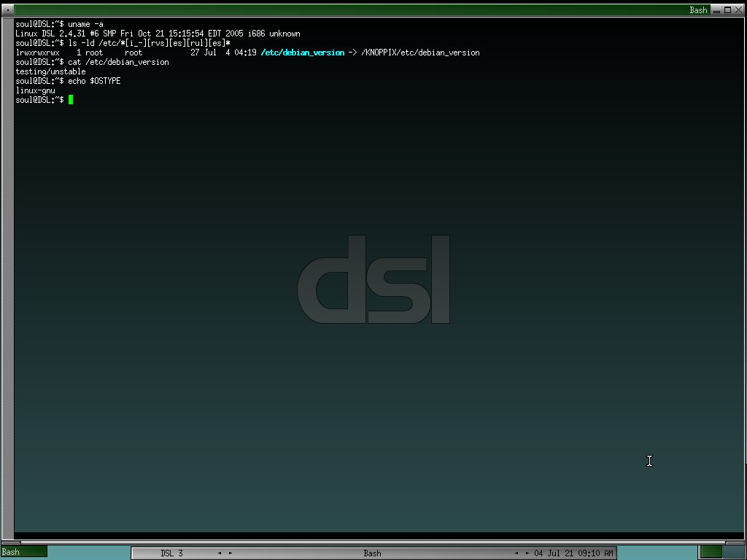Switch to previous workspace using left arrow beside DSL 3
The height and width of the screenshot is (560, 747).
click(x=219, y=553)
